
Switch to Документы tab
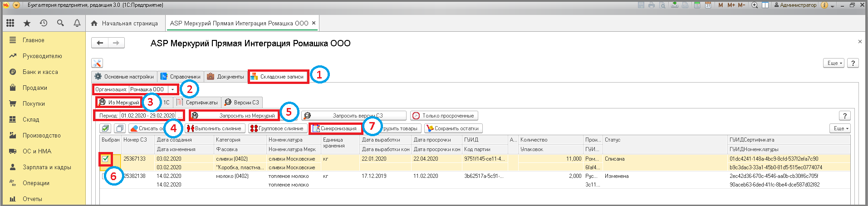[226, 77]
